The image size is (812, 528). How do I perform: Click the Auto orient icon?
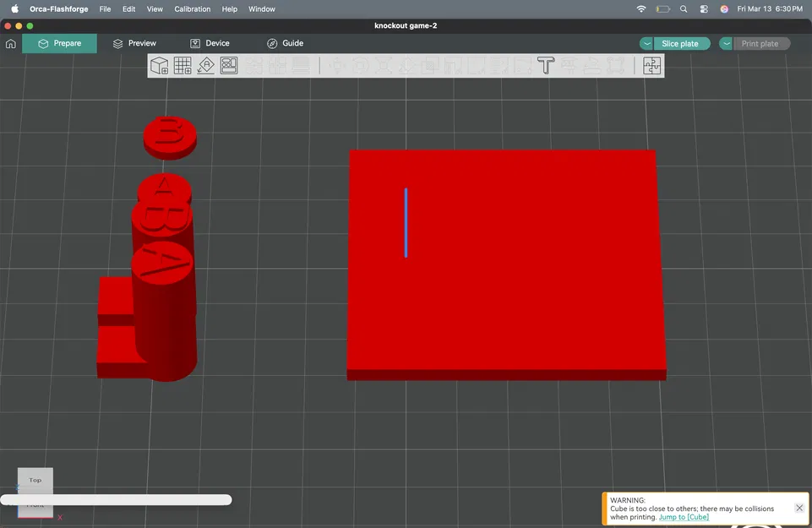click(x=205, y=66)
